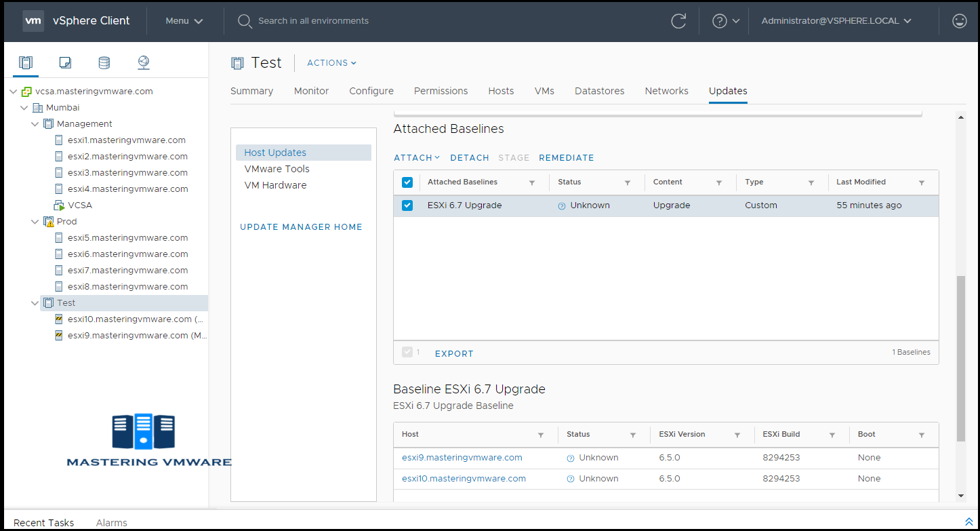Switch to the Summary tab
Screen dimensions: 980x531
click(x=251, y=91)
